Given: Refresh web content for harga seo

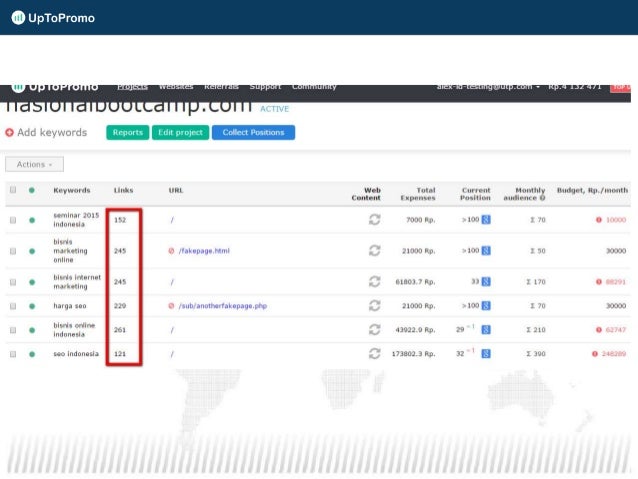Looking at the screenshot, I should click(x=374, y=306).
